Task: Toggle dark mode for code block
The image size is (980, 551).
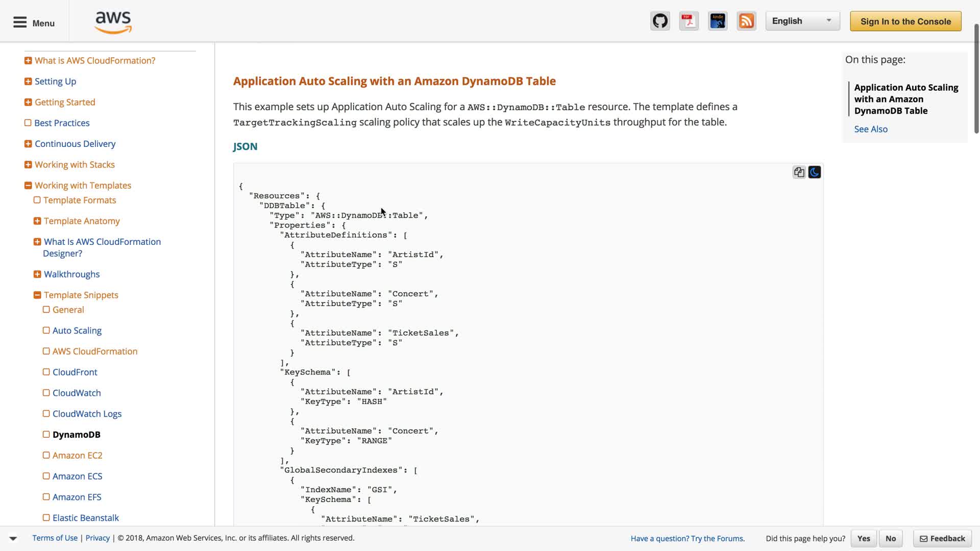Action: [815, 172]
